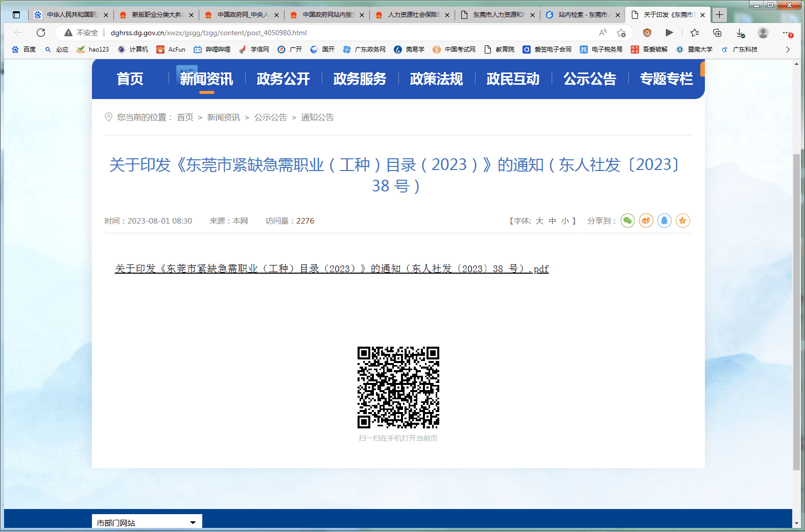Open the favorites list icon

pos(695,33)
